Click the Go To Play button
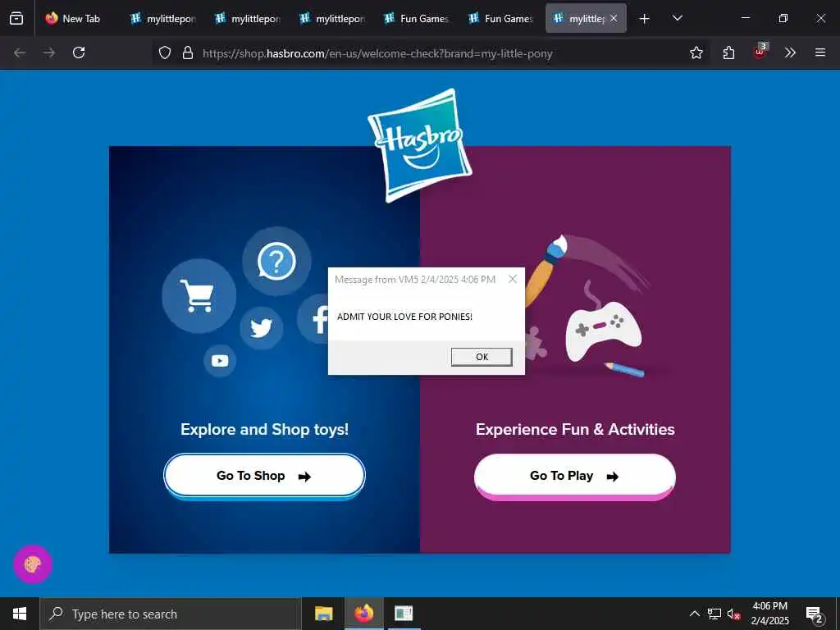 (575, 477)
